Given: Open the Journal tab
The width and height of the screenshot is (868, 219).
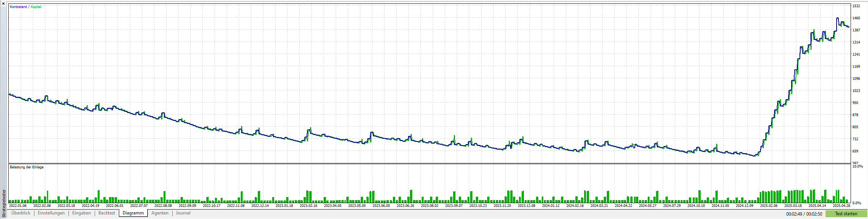Looking at the screenshot, I should (x=183, y=213).
